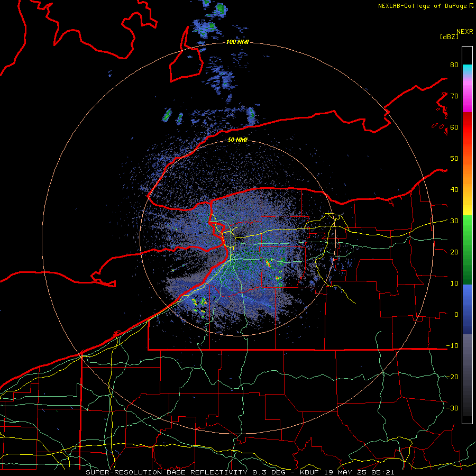The image size is (476, 476).
Task: Click the 60 value on dBZ scale
Action: pyautogui.click(x=454, y=127)
